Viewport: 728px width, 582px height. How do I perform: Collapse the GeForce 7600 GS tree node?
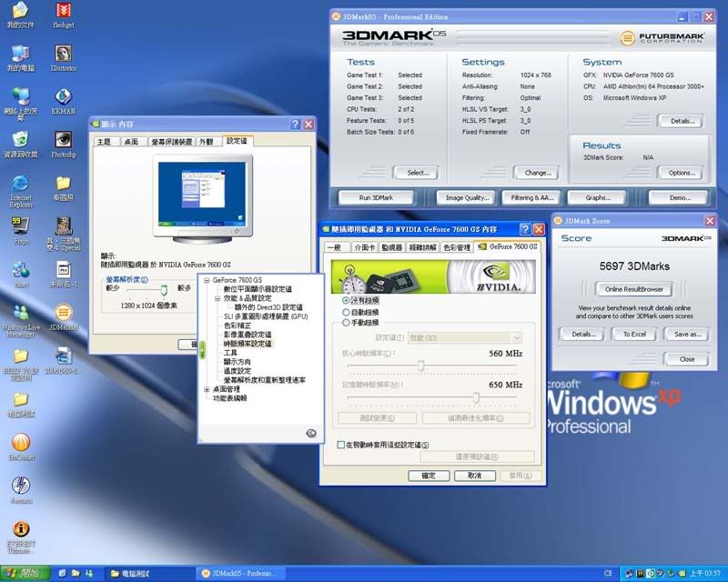[x=207, y=280]
